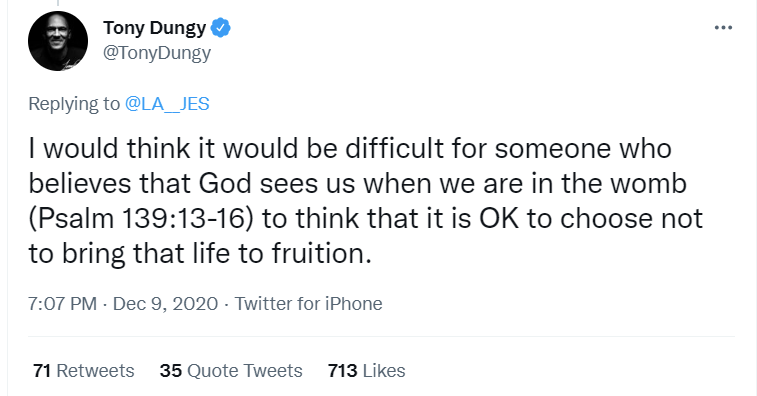Click the Psalm 139:13-16 reference text

[x=141, y=218]
